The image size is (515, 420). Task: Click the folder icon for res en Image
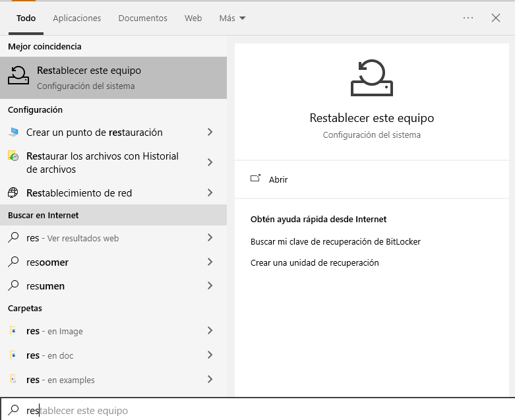(13, 330)
